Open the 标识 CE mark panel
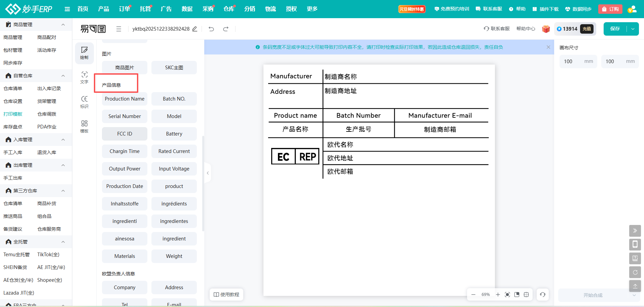The image size is (644, 307). pos(84,102)
